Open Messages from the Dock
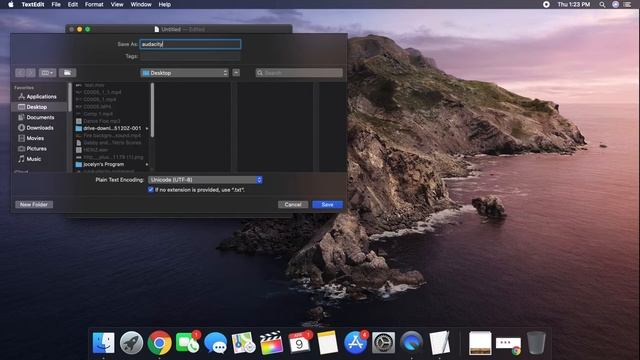Image resolution: width=640 pixels, height=360 pixels. click(216, 342)
